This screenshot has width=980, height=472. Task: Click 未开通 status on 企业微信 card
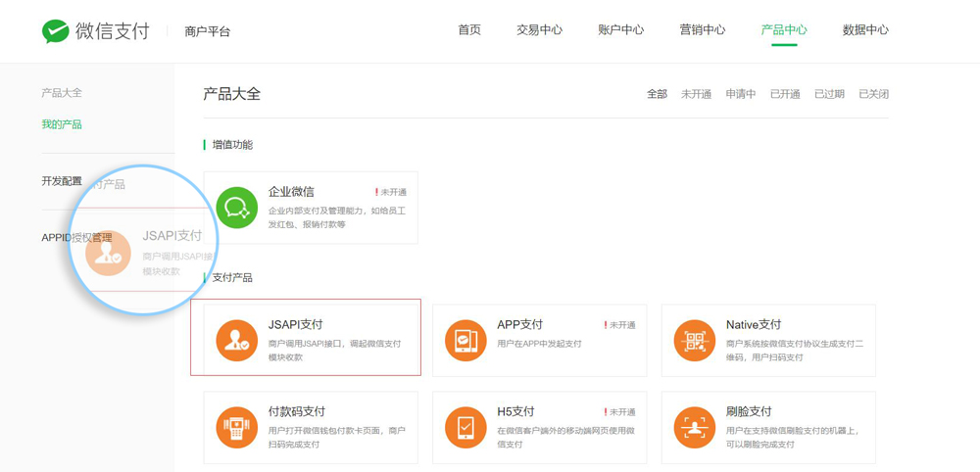point(391,192)
